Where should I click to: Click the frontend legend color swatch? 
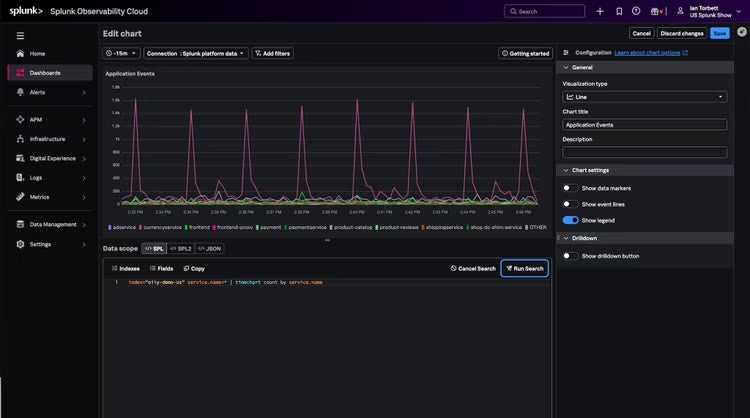[x=186, y=227]
